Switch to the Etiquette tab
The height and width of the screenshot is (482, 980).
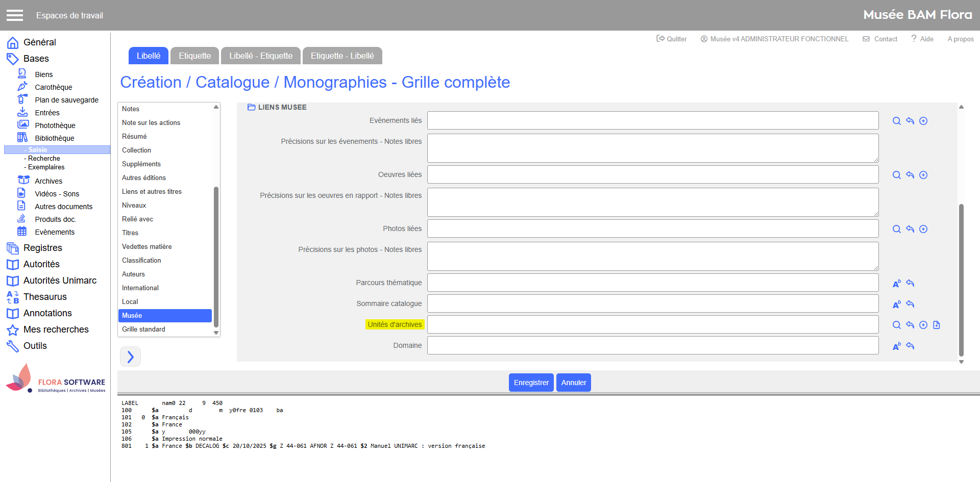tap(194, 56)
